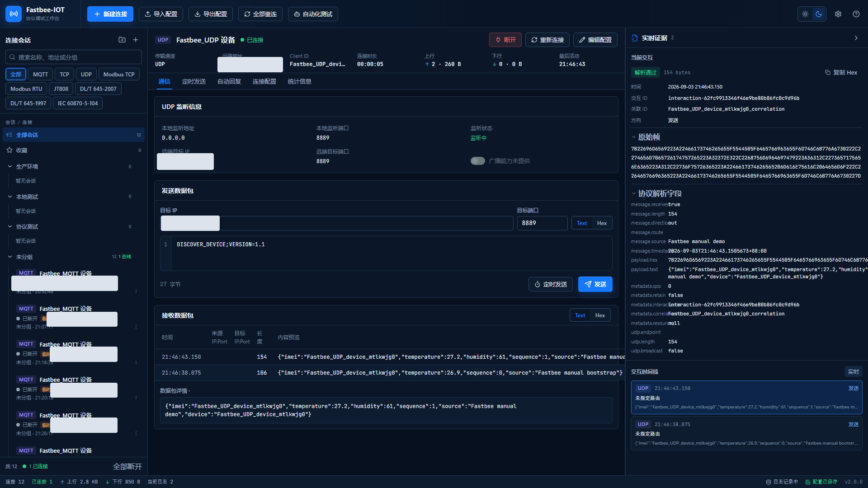
Task: Collapse the 未分组 group
Action: point(10,257)
